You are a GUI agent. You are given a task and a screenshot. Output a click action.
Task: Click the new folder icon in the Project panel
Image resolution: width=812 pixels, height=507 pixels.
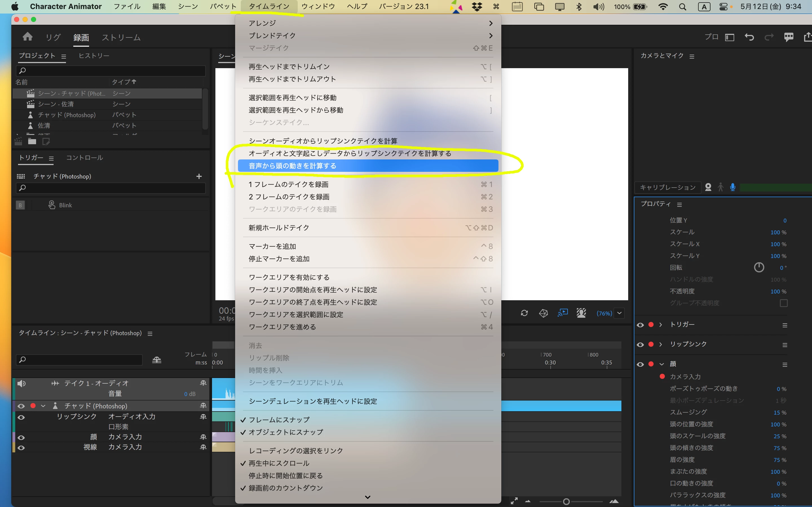tap(32, 141)
